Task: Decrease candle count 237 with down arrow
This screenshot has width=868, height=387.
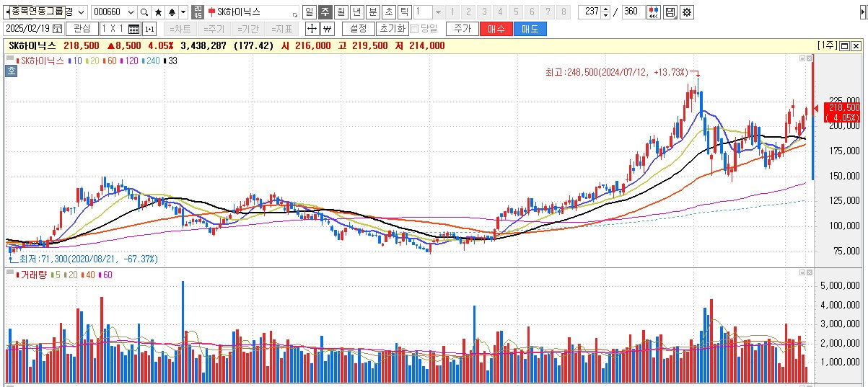Action: click(x=605, y=15)
